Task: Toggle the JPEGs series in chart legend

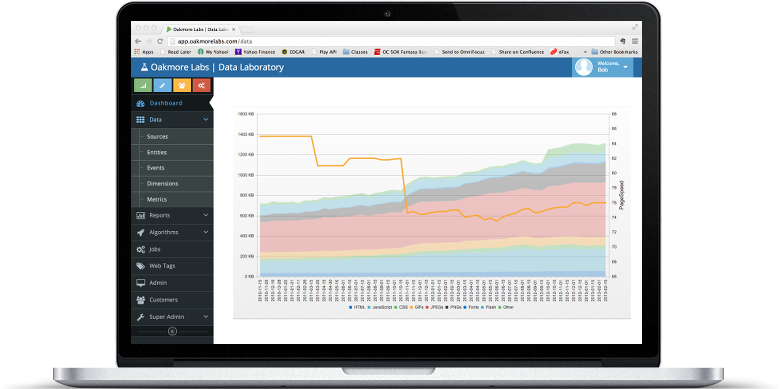Action: pos(435,307)
